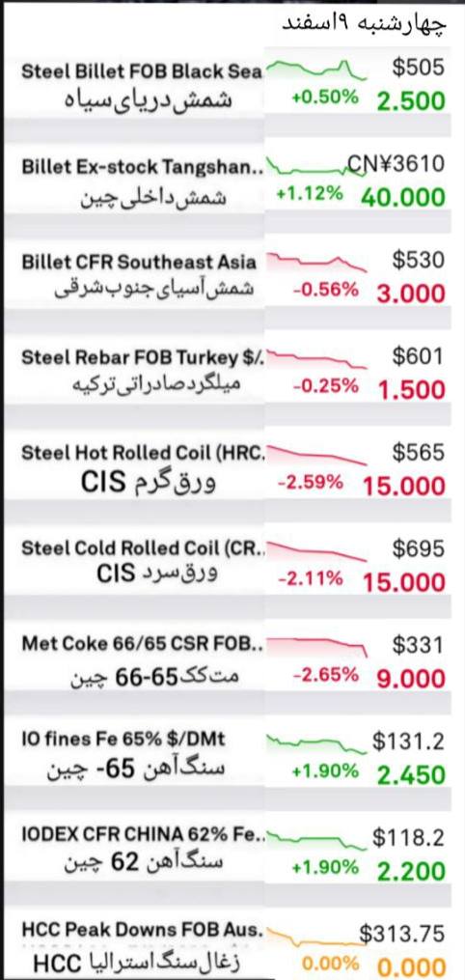Select the IODEX CFR CHINA 62% Fe row
Viewport: 465px width, 980px height.
point(232,852)
